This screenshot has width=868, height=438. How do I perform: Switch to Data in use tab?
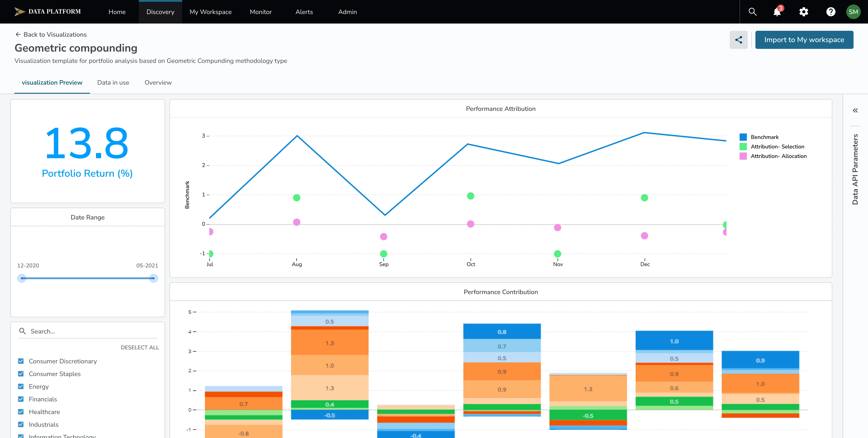click(113, 83)
